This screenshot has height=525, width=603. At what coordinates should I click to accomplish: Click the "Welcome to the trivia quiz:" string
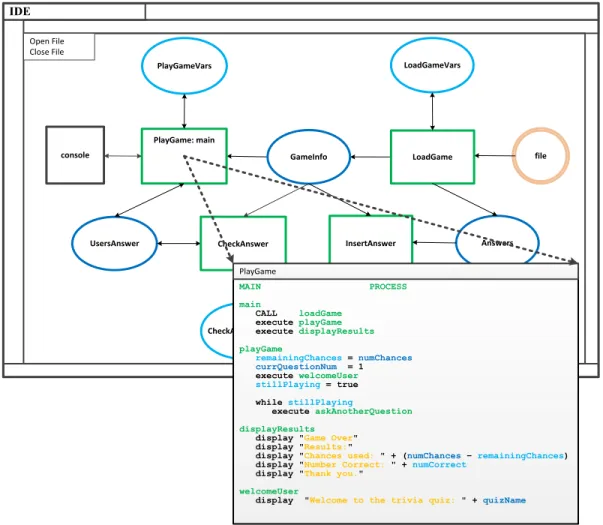(x=385, y=500)
